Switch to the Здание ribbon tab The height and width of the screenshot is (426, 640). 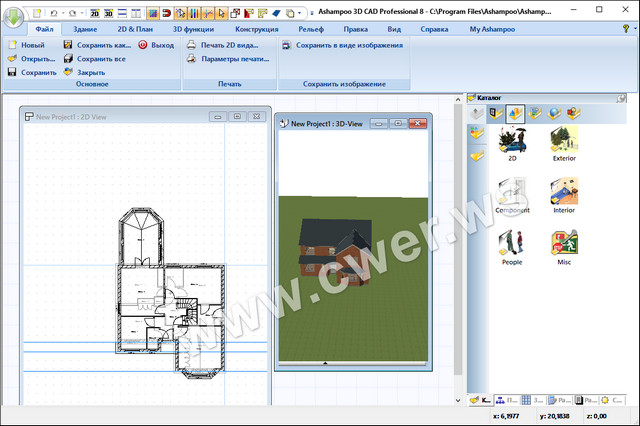pos(85,29)
